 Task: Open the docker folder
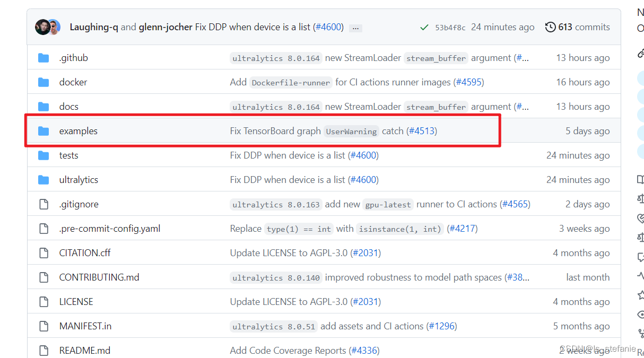pyautogui.click(x=73, y=82)
